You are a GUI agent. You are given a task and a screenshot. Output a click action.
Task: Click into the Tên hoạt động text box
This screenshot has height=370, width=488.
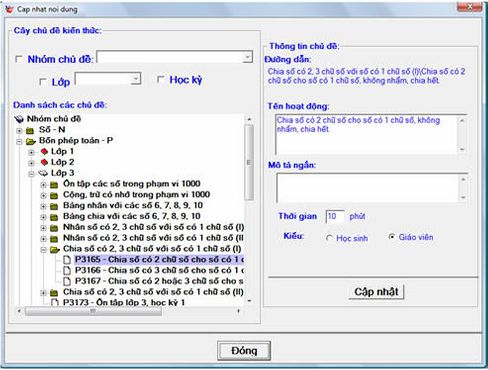[366, 134]
